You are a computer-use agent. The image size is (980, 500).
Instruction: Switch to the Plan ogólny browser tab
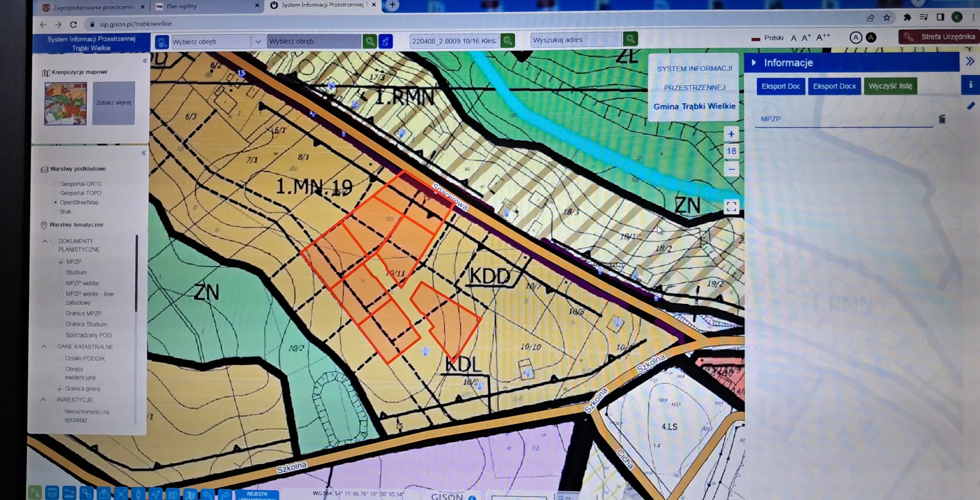click(204, 6)
